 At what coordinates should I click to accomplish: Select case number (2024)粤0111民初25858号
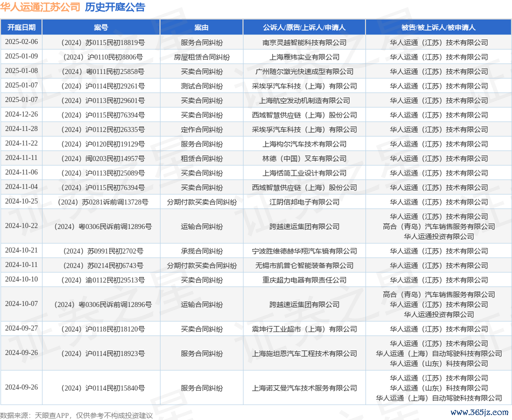(103, 71)
